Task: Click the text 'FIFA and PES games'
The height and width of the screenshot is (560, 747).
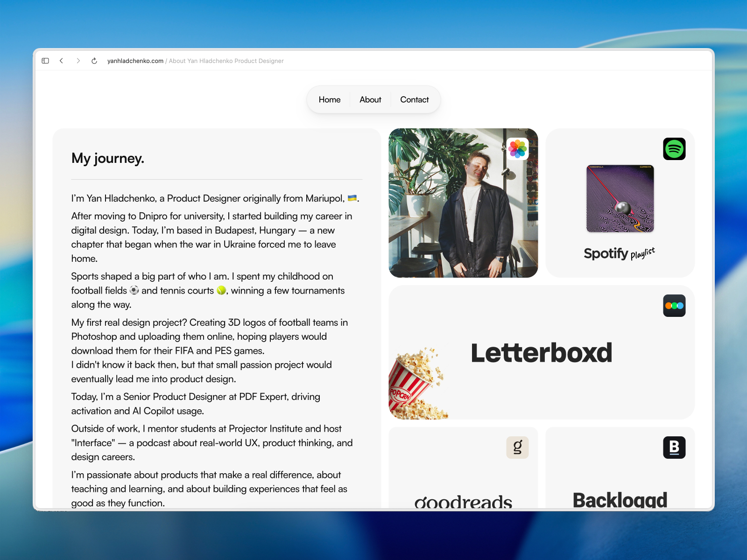Action: tap(219, 350)
